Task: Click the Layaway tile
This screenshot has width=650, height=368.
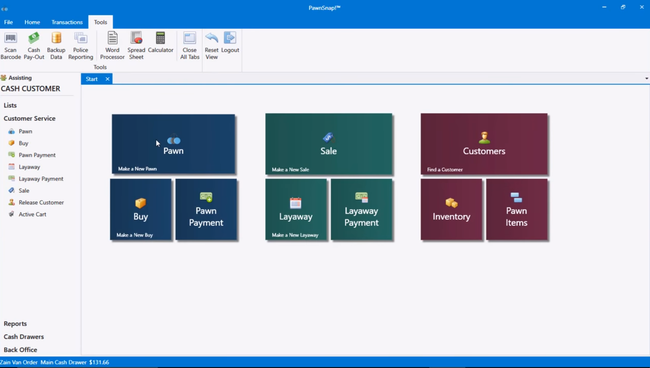Action: [x=296, y=209]
